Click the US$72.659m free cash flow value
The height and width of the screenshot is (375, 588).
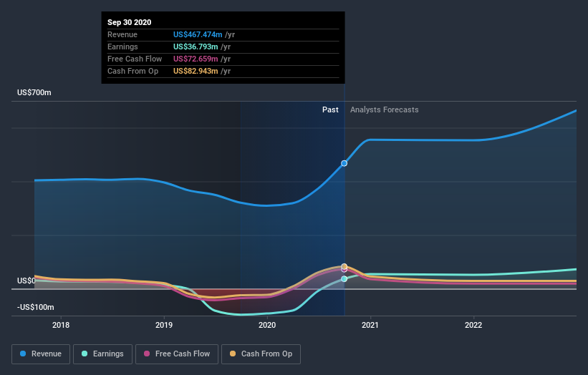point(196,59)
